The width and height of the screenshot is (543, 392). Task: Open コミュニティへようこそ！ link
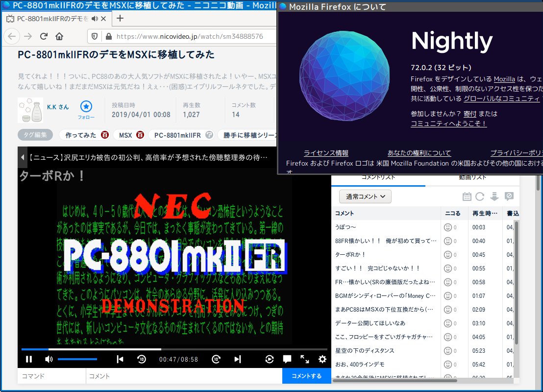449,123
